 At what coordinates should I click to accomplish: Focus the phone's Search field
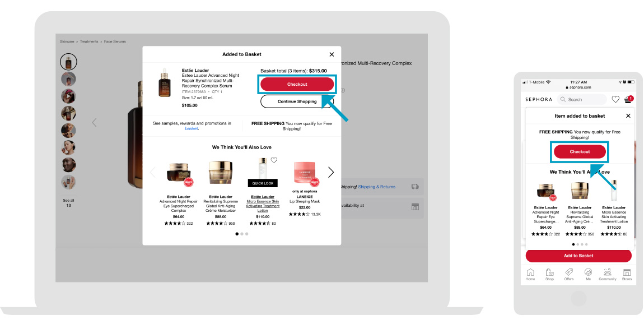pyautogui.click(x=582, y=100)
